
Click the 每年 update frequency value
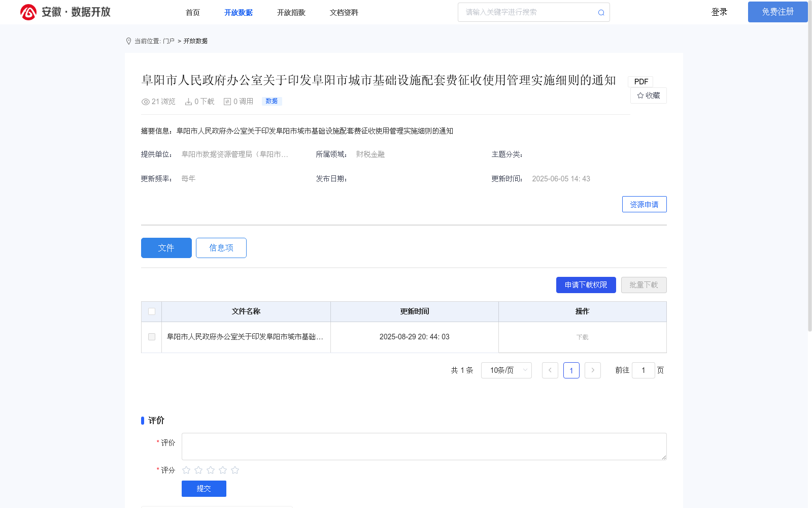188,179
